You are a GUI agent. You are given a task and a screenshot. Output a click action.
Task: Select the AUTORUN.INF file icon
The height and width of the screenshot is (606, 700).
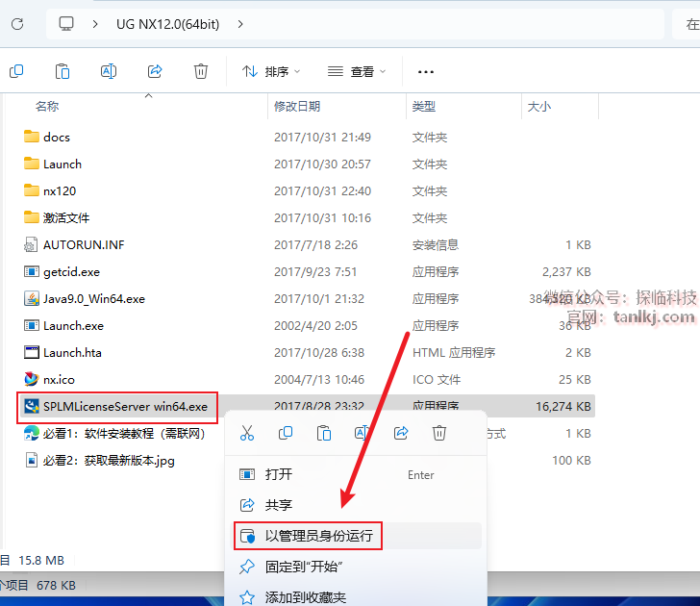[x=31, y=244]
